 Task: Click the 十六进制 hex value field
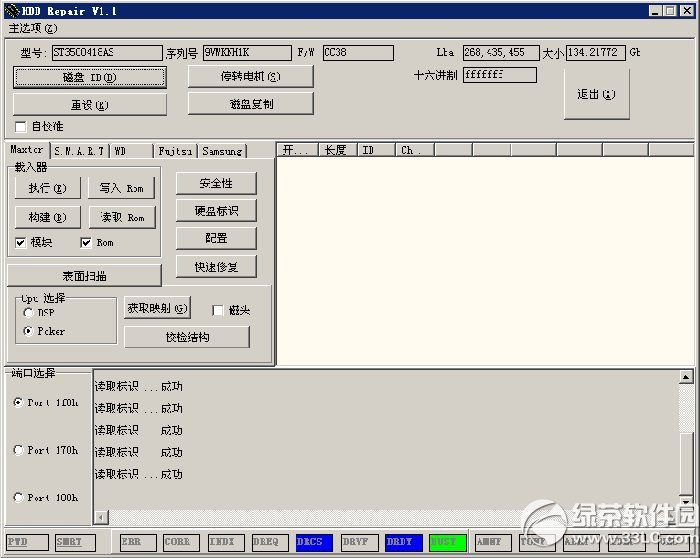tap(500, 75)
